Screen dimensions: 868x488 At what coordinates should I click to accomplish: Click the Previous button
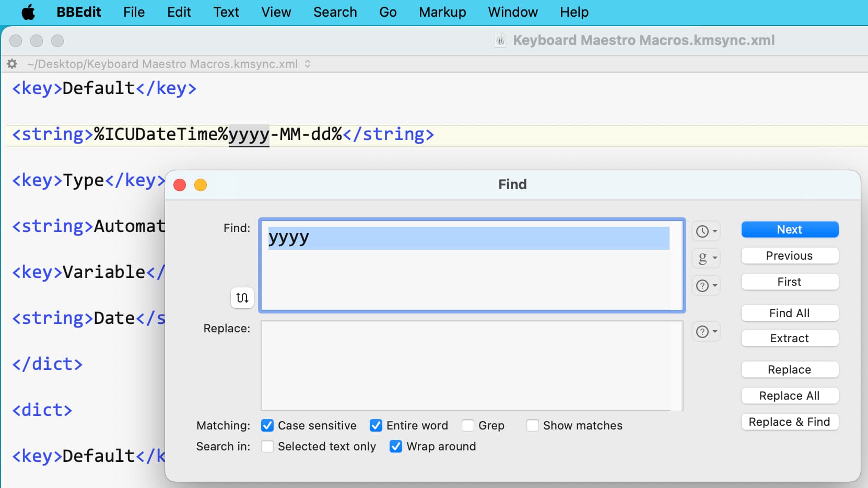coord(790,255)
